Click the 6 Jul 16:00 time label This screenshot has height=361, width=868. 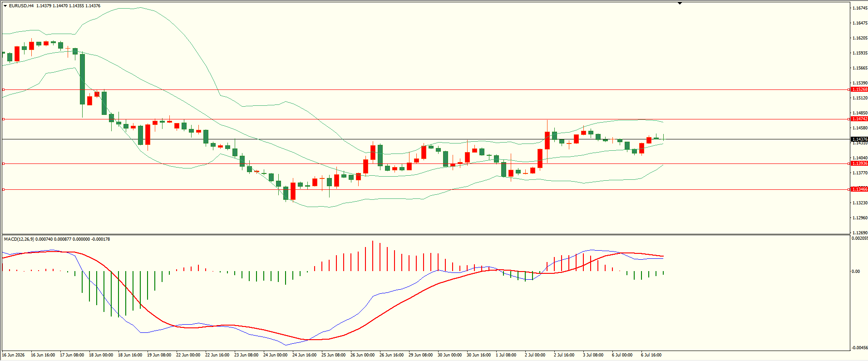coord(651,355)
